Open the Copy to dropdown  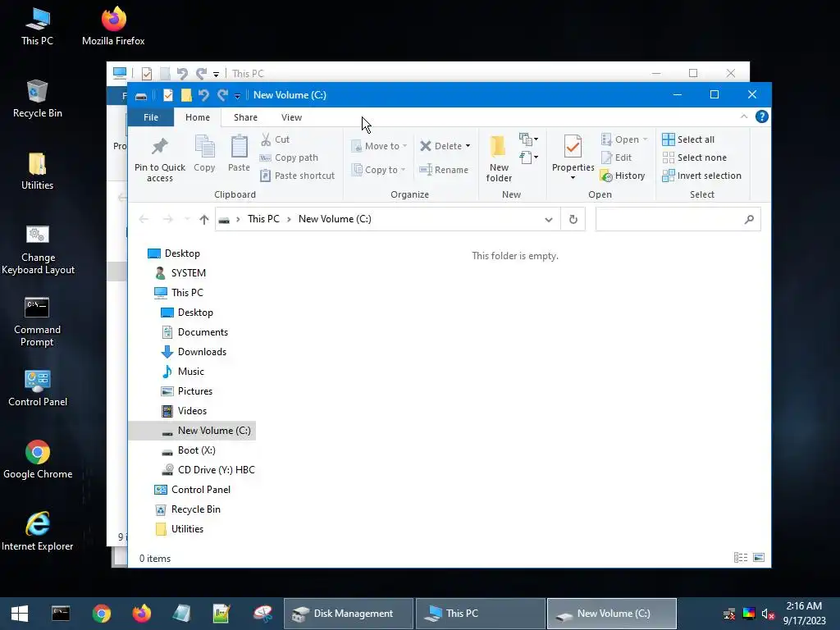click(x=378, y=170)
